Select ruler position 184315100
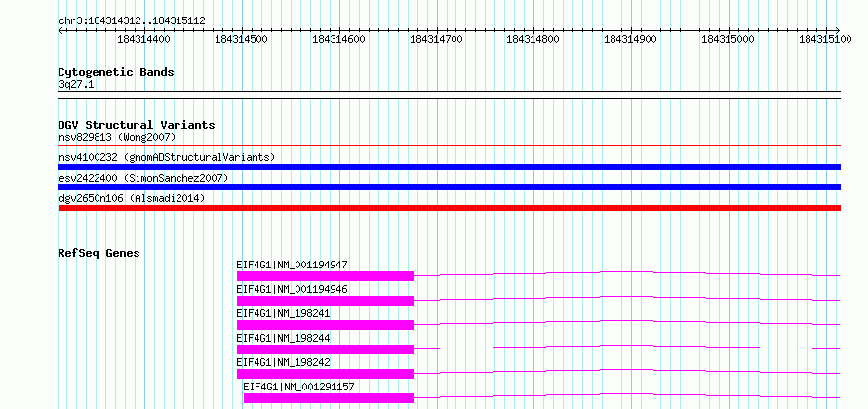868x409 pixels. click(825, 39)
